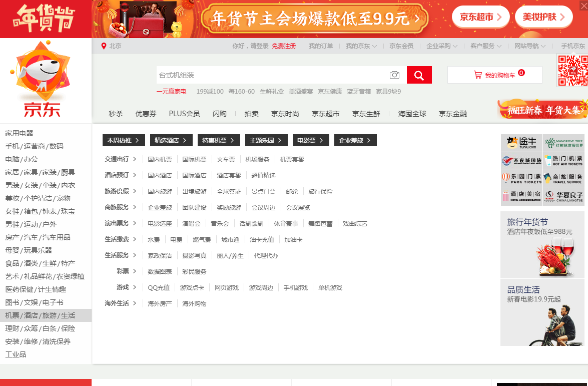Open 商旅服务 Travel Service tile
588x386 pixels.
tap(563, 179)
